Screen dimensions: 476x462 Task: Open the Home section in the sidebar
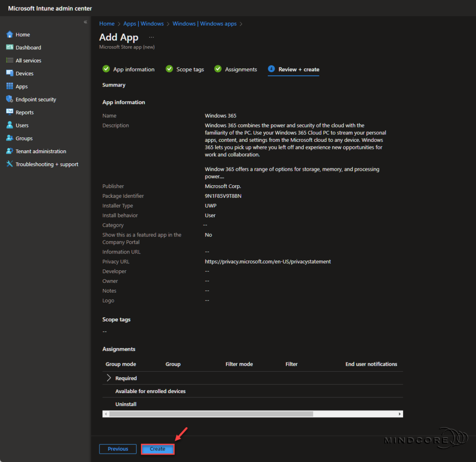[x=22, y=34]
